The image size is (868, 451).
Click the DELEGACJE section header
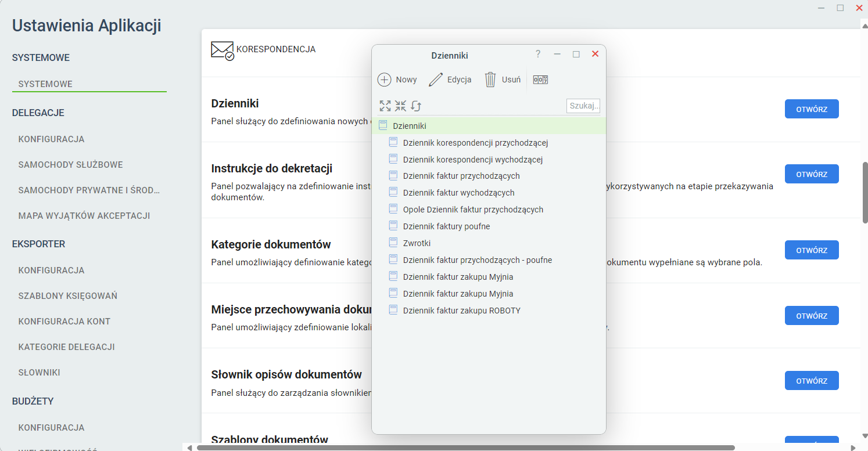(x=38, y=113)
